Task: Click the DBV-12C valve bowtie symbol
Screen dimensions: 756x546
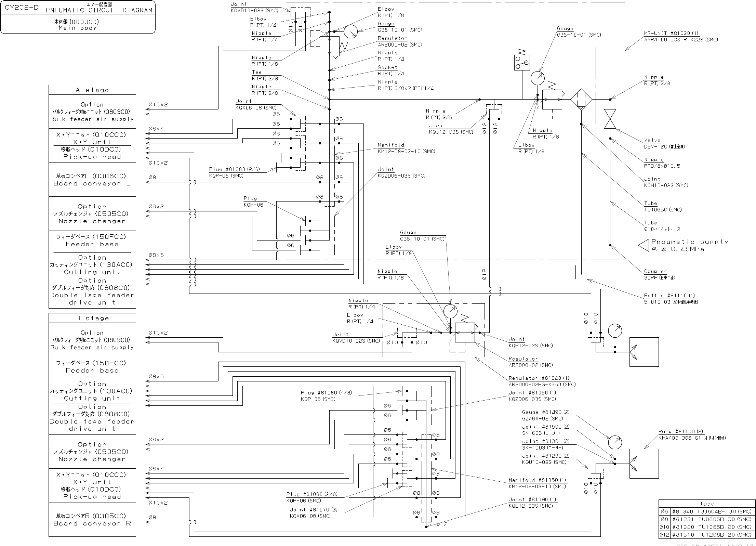Action: coord(610,119)
